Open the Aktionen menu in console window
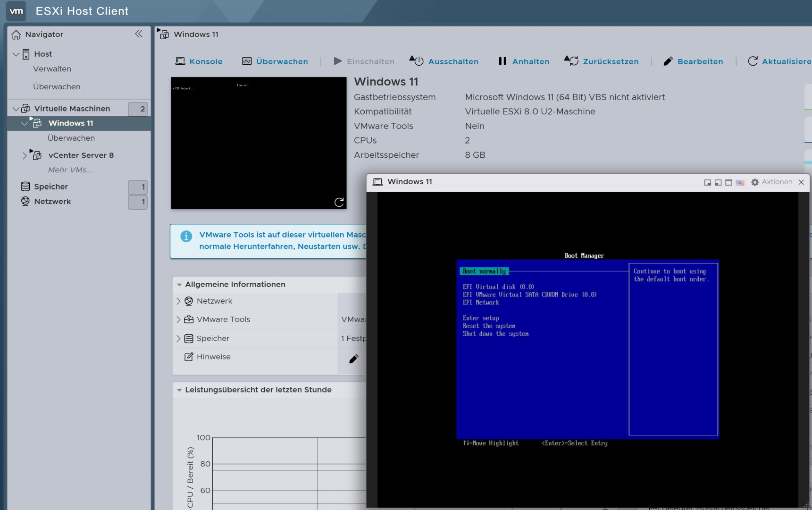This screenshot has height=510, width=812. pos(777,182)
